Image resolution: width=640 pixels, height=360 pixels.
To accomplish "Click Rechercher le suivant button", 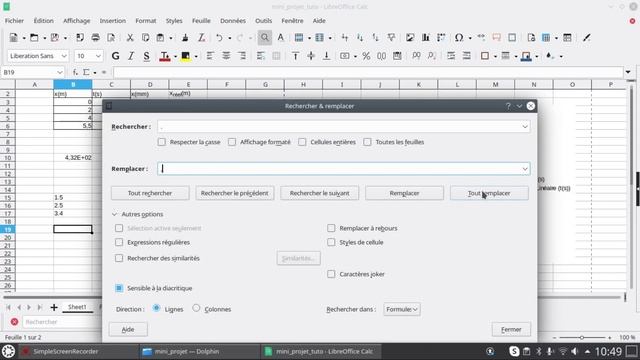I will coord(320,193).
